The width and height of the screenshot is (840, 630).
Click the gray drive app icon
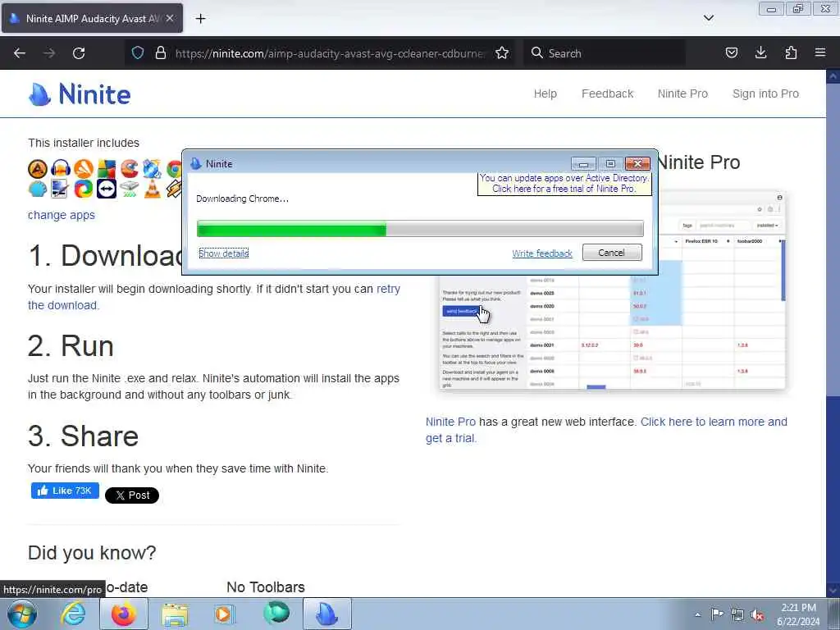click(x=129, y=189)
